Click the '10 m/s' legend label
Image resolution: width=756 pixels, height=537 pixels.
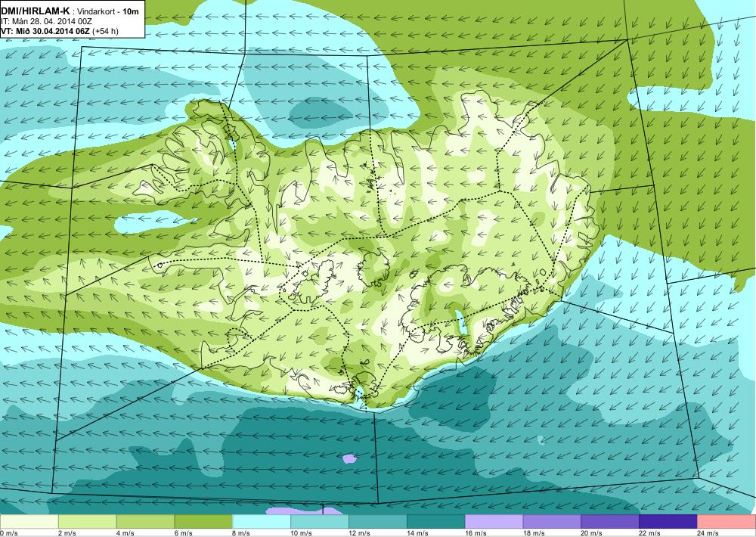(x=302, y=533)
